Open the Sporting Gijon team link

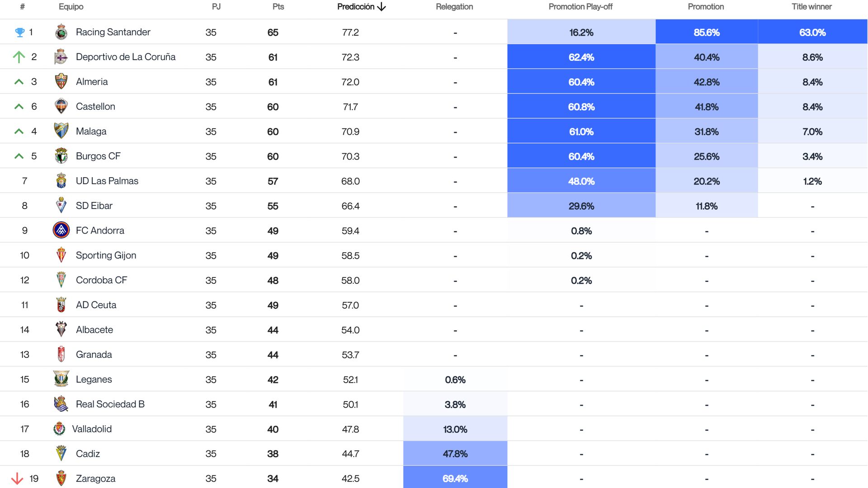click(x=106, y=255)
